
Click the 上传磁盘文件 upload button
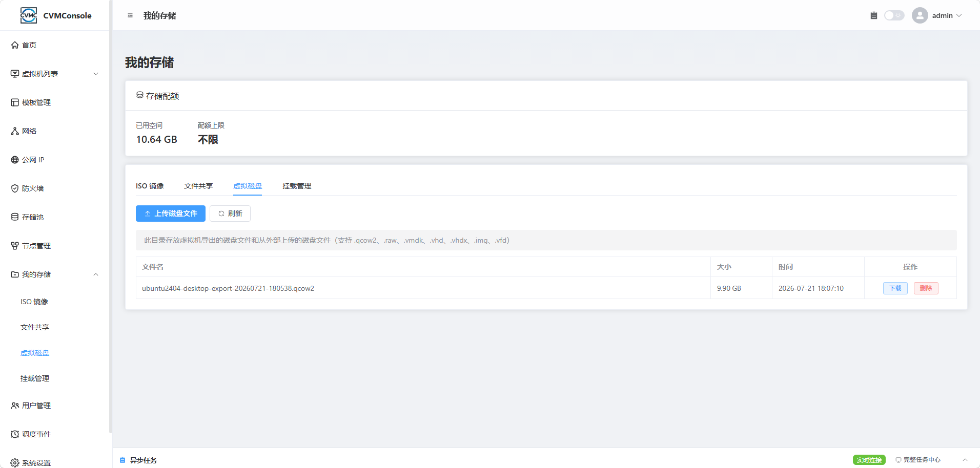(x=171, y=214)
